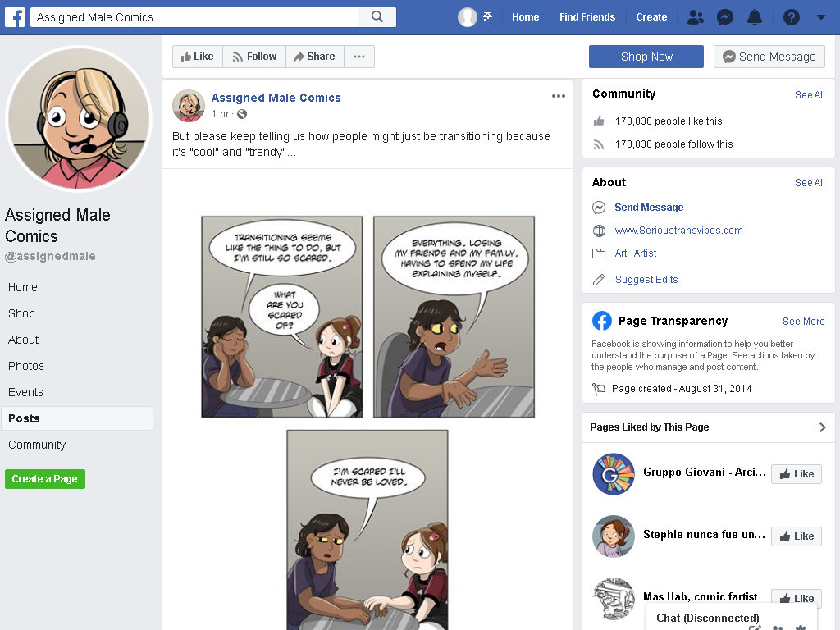840x630 pixels.
Task: Open the Friend Requests icon
Action: point(696,17)
